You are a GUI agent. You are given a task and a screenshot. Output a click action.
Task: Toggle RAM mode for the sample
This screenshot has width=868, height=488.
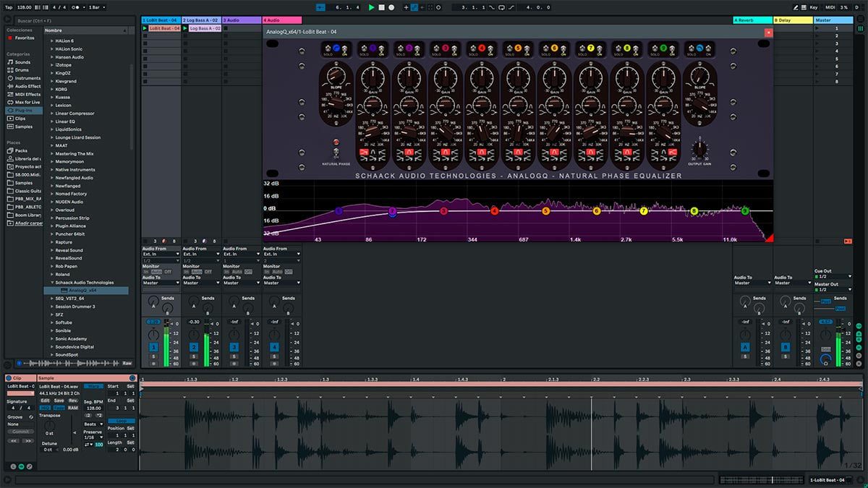click(73, 408)
